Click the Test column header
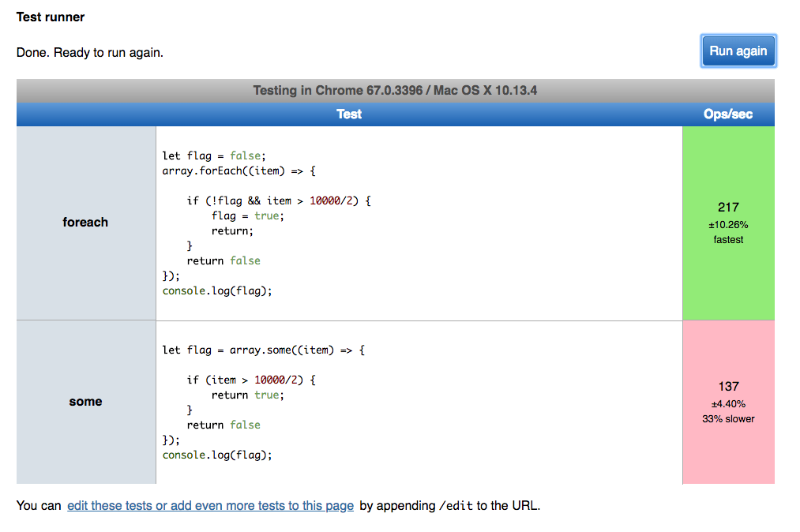Screen dimensions: 800x532 click(349, 114)
